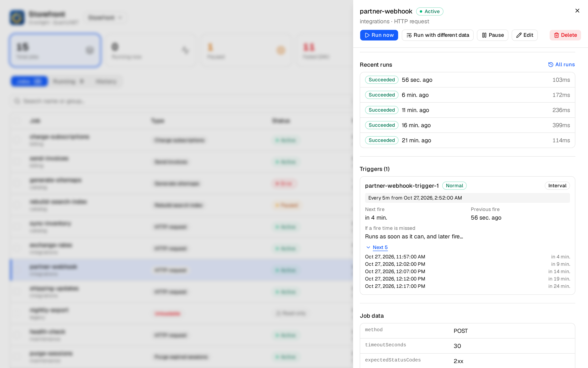The width and height of the screenshot is (588, 368).
Task: Open the run from 16 min. ago
Action: click(x=467, y=125)
